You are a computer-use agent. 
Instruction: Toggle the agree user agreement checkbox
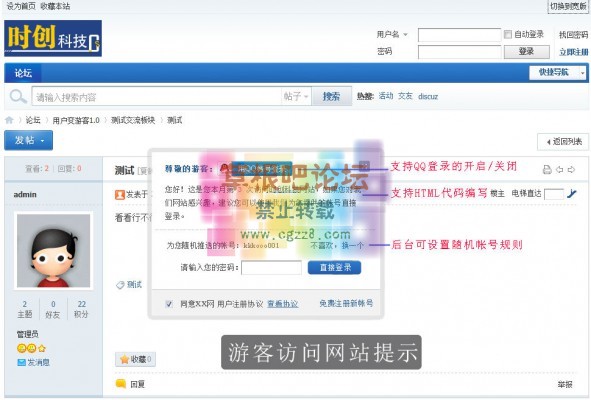pyautogui.click(x=169, y=304)
